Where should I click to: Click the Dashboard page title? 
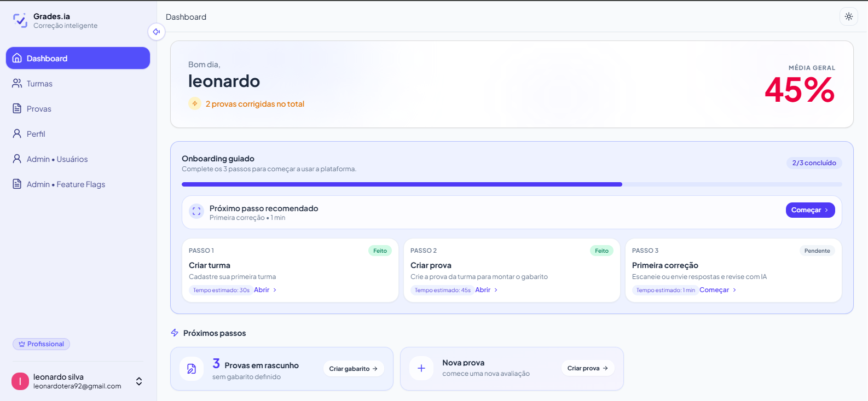pos(186,17)
